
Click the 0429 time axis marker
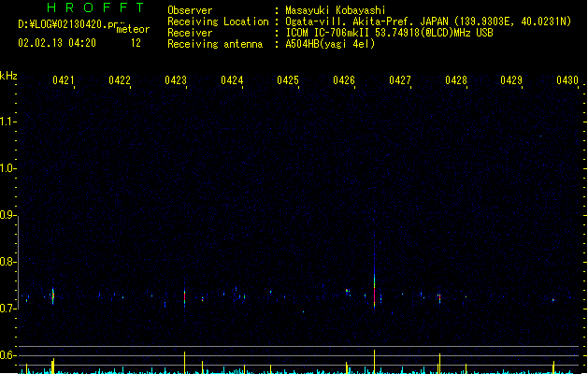click(x=511, y=80)
